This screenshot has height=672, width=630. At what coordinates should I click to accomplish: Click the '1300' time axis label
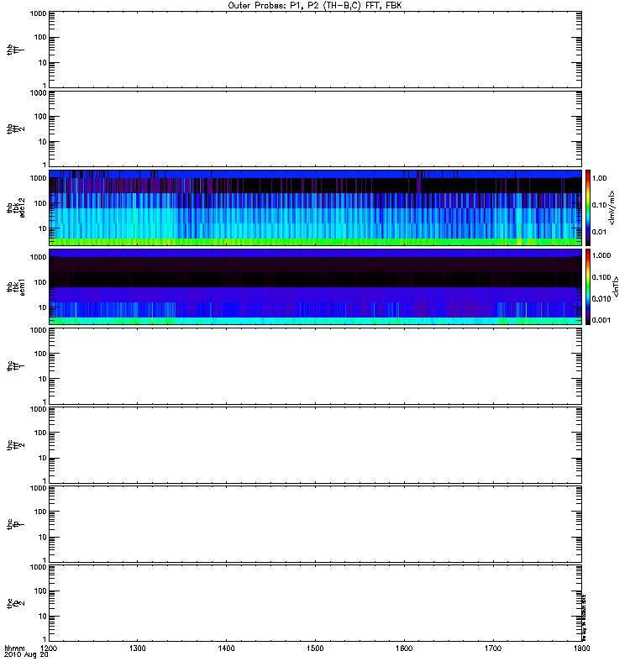[x=137, y=648]
